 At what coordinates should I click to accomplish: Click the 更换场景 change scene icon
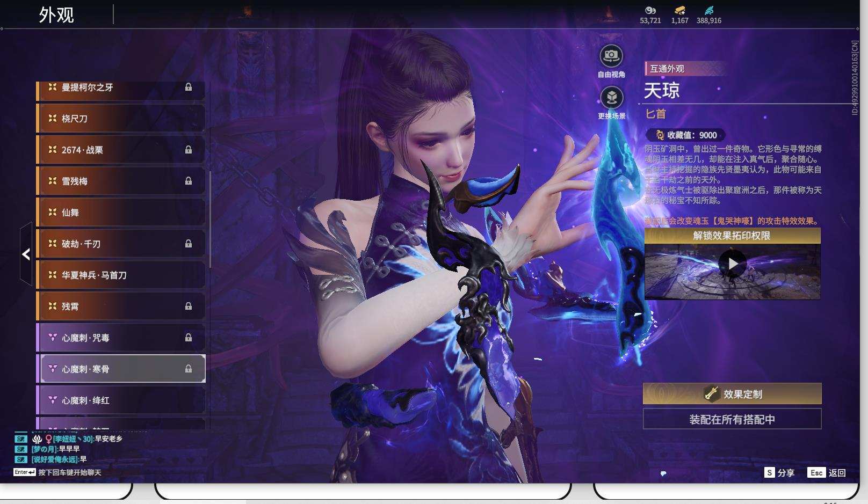[611, 98]
